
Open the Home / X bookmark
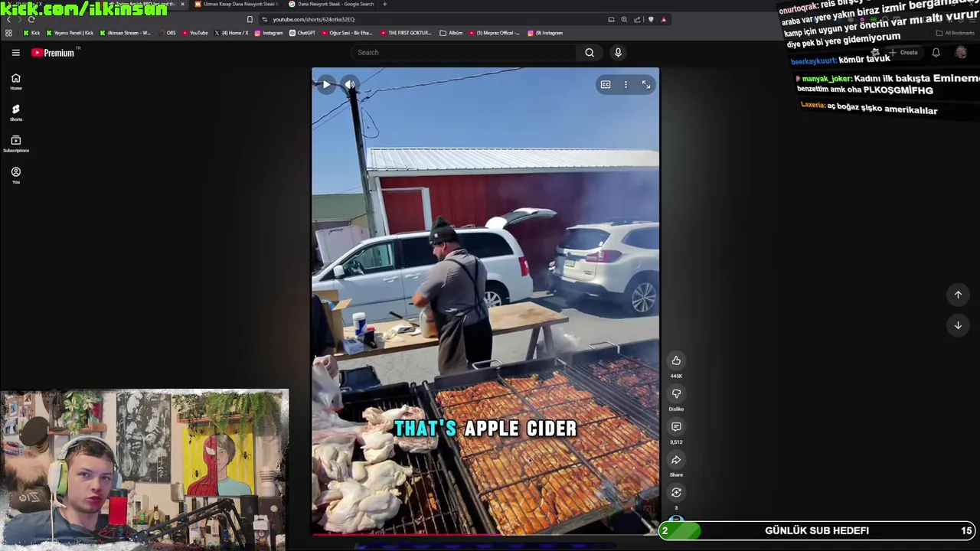click(x=231, y=33)
